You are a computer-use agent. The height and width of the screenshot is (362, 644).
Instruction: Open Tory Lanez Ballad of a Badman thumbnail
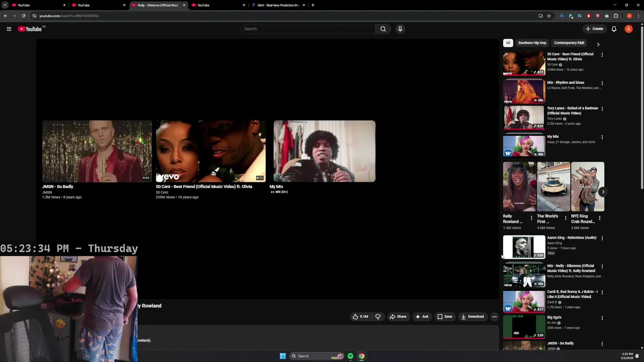[x=524, y=117]
